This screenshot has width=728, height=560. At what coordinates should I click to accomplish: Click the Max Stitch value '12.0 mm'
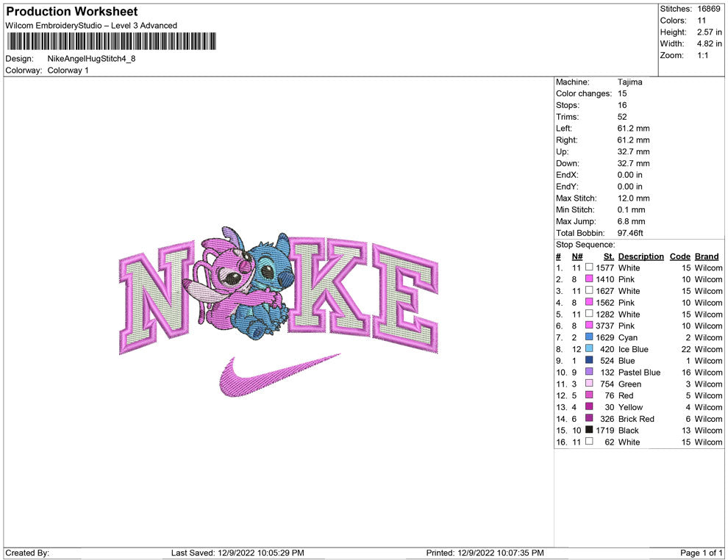(x=634, y=198)
